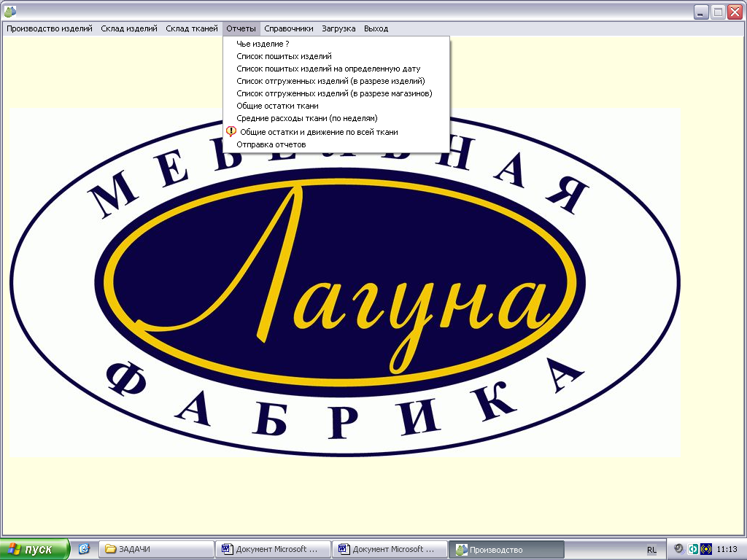The height and width of the screenshot is (560, 747).
Task: Open the Производство изделий menu
Action: pyautogui.click(x=50, y=28)
